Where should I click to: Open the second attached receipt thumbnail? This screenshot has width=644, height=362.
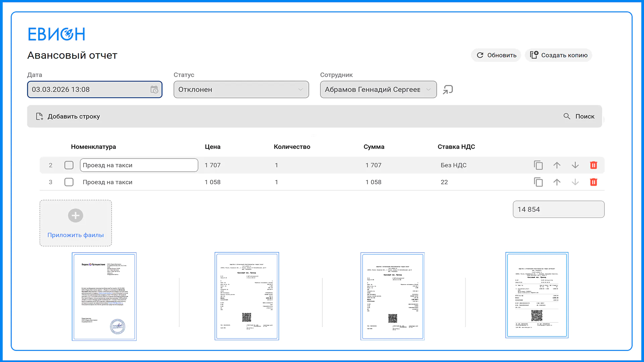click(247, 296)
